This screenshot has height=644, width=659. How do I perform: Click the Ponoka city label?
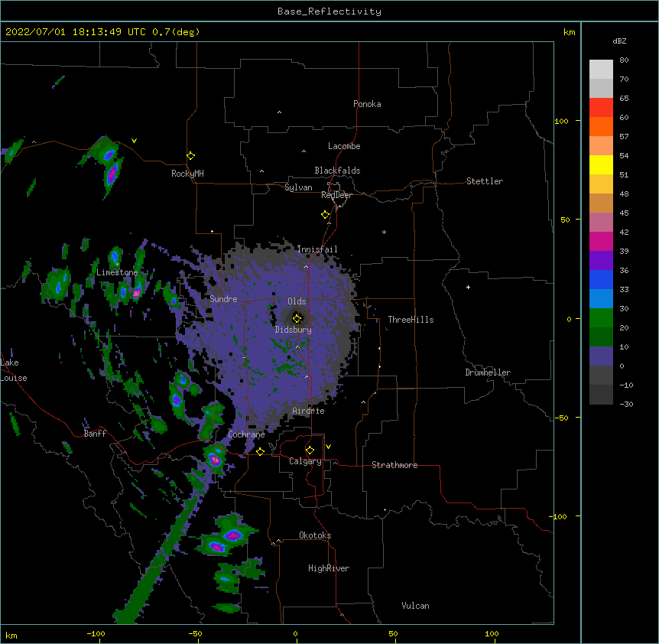point(367,104)
